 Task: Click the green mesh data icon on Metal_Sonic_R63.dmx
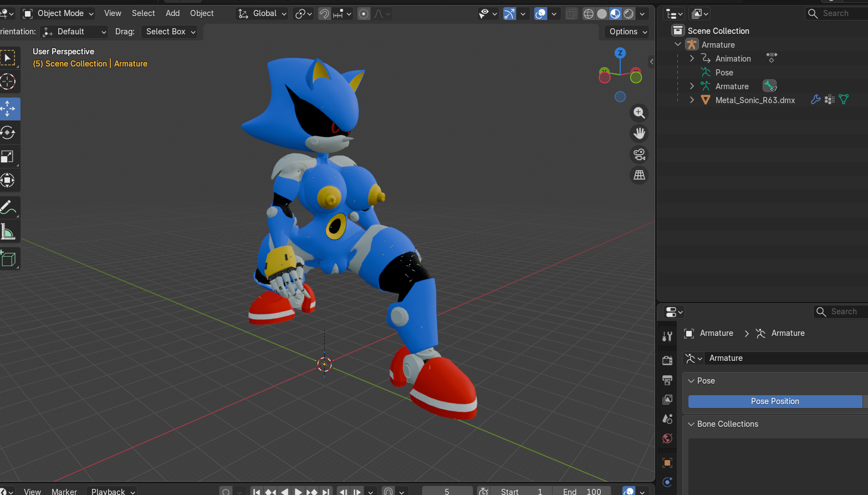(844, 100)
